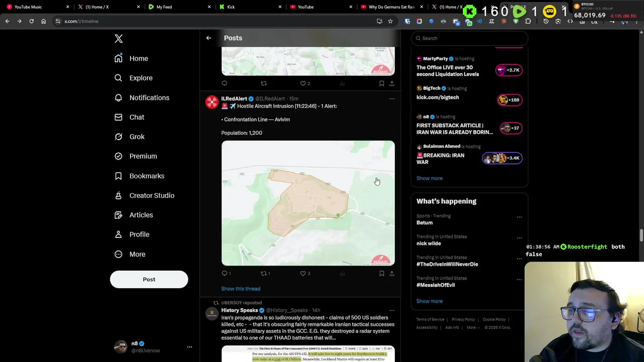Screen dimensions: 644x362
Task: Open more options on History Speaks post
Action: pos(392,311)
